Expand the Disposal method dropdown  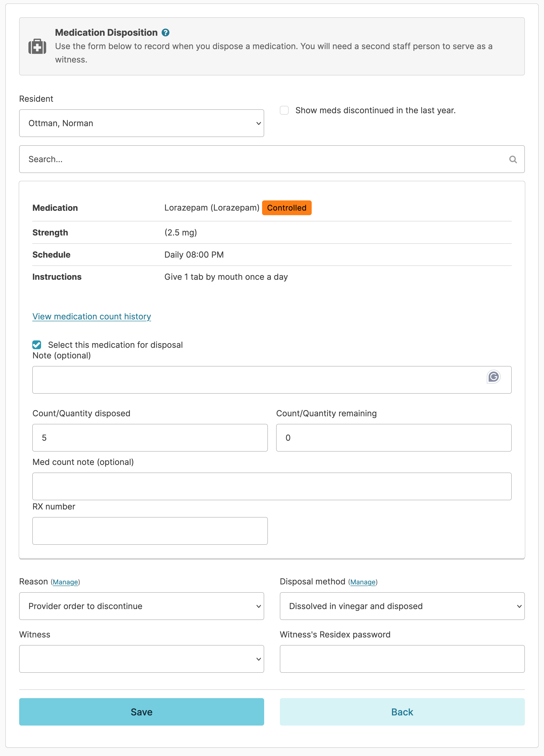[x=402, y=606]
